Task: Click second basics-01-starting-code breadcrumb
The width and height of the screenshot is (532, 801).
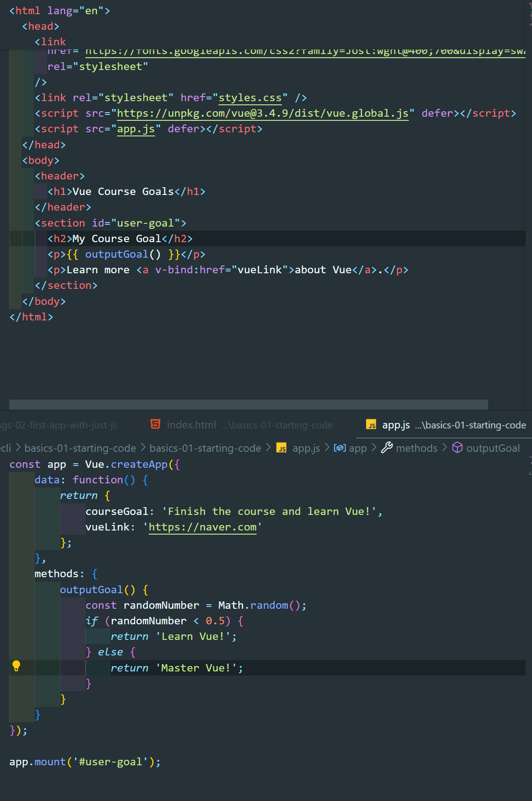Action: 205,448
